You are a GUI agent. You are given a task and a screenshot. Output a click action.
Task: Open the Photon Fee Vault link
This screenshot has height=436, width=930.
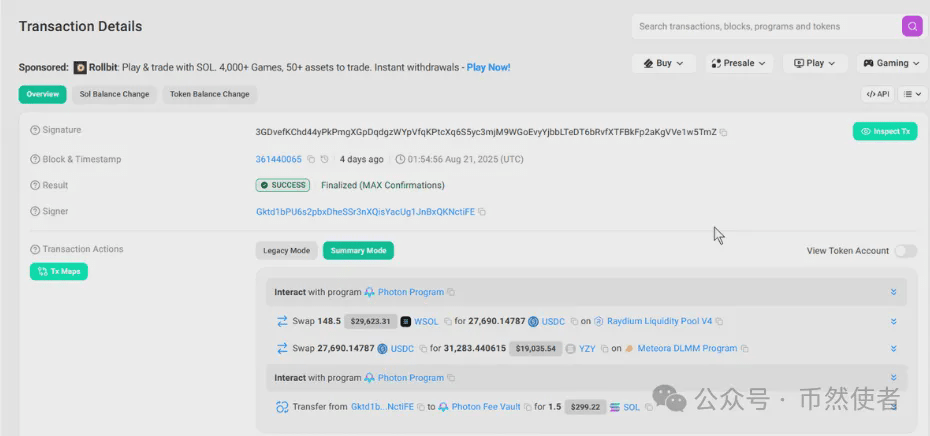point(486,408)
